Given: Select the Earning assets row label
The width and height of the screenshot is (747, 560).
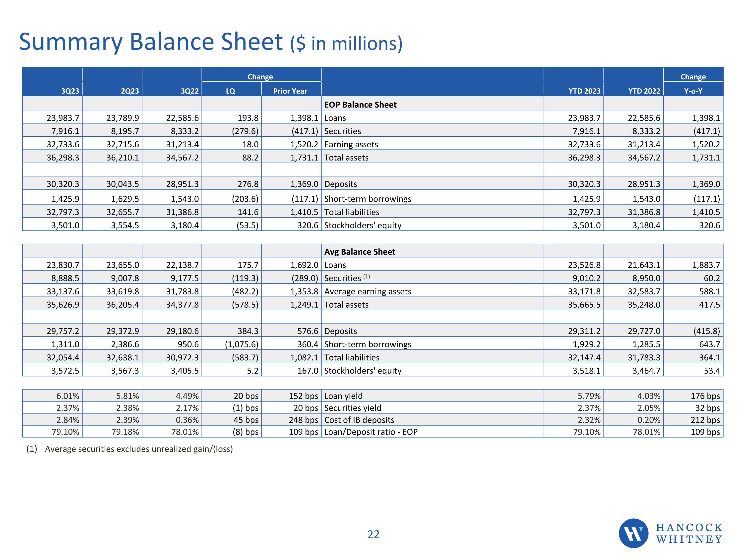Looking at the screenshot, I should tap(351, 144).
